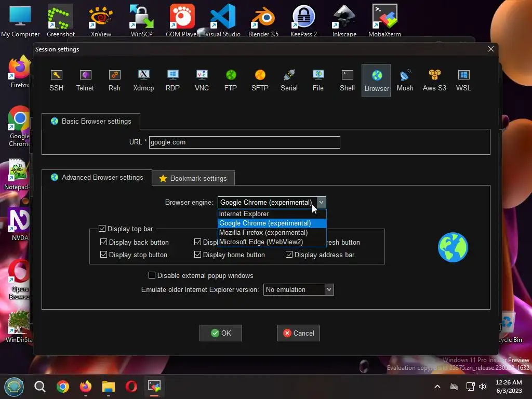This screenshot has height=399, width=532.
Task: Enable Disable external popup windows
Action: click(x=152, y=275)
